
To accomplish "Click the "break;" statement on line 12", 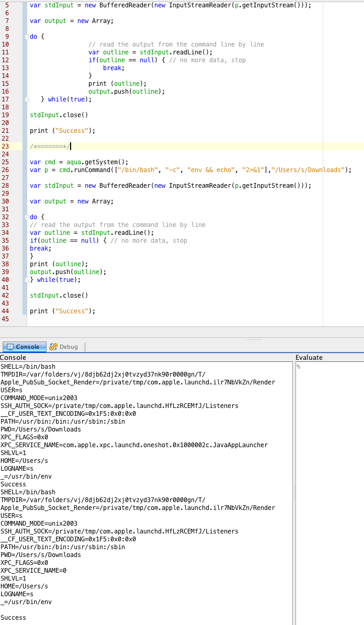I will coord(113,68).
